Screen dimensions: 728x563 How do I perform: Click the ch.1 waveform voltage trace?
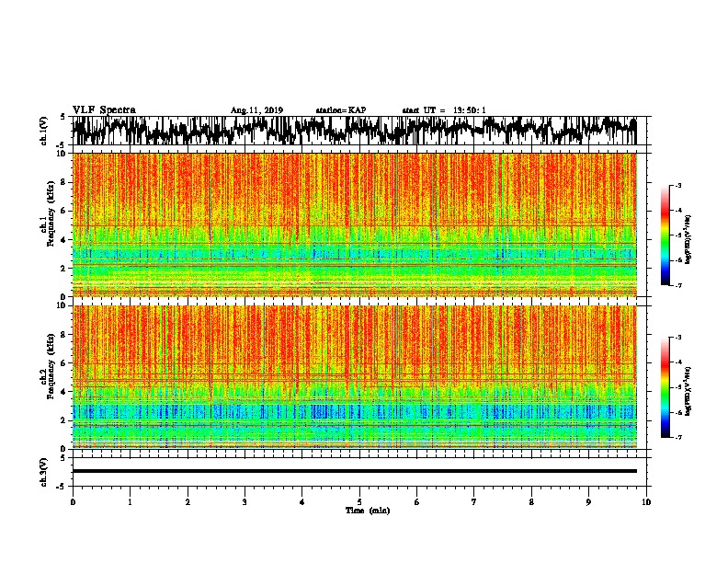coord(354,131)
